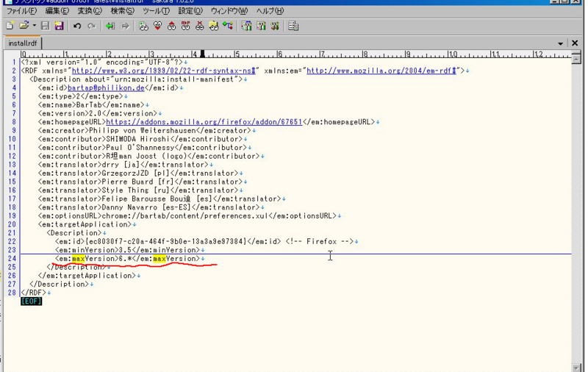Click the chrome://bartab/content/preferences.xul text
588x372 pixels.
[x=185, y=215]
